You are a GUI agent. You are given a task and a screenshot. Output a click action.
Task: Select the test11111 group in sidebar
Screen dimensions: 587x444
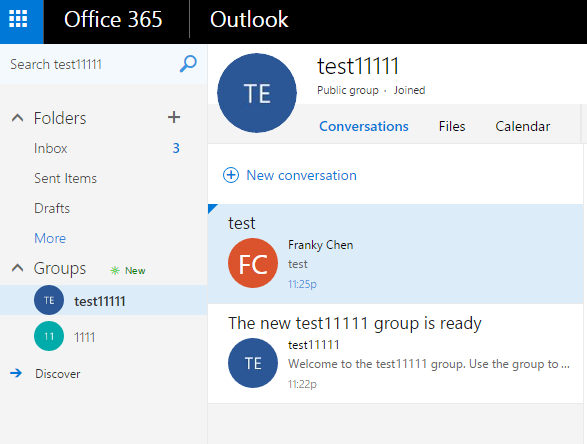click(x=104, y=300)
